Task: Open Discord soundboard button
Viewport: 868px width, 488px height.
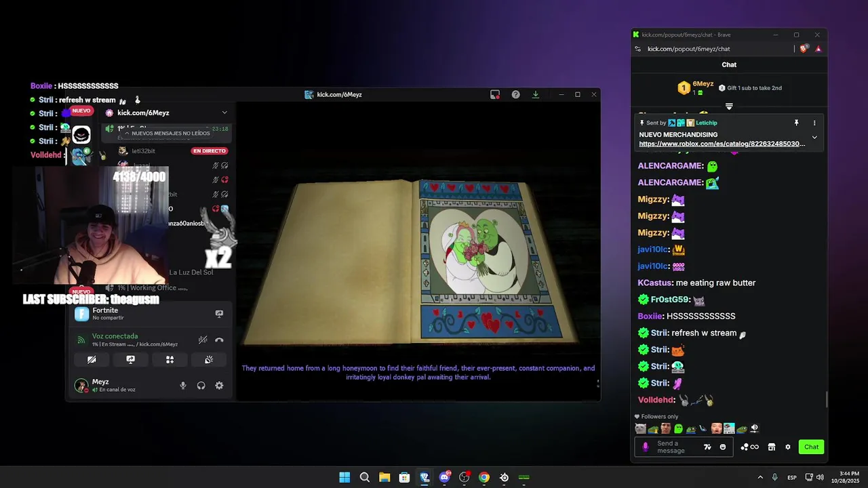Action: [209, 360]
